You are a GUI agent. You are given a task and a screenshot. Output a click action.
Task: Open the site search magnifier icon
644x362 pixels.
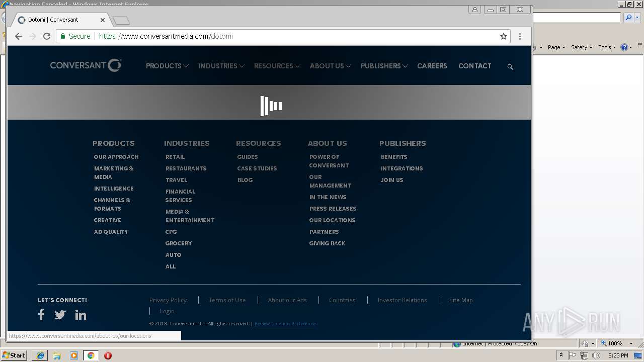pyautogui.click(x=510, y=66)
